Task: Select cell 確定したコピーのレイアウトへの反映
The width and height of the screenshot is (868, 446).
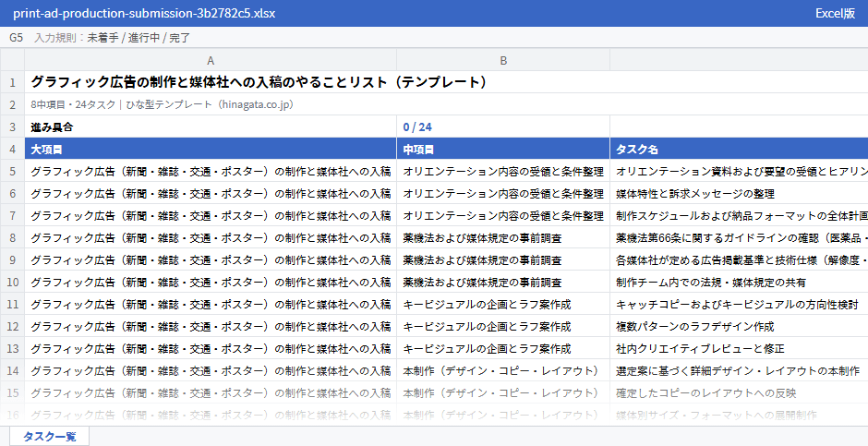Action: 739,392
